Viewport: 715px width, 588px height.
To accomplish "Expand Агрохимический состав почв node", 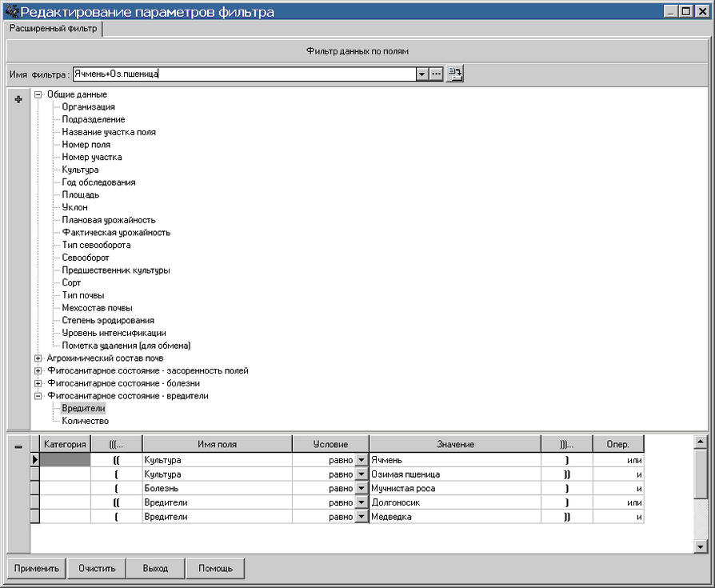I will point(38,358).
